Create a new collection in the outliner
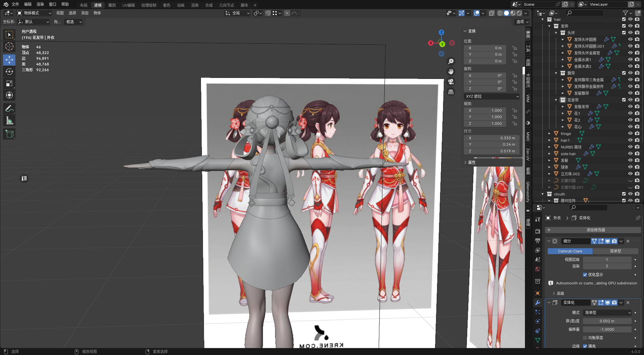 638,13
